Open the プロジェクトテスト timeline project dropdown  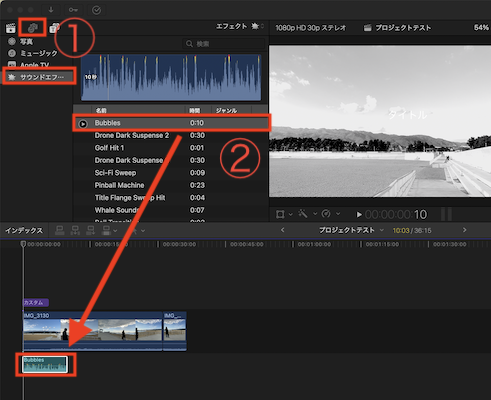(351, 230)
